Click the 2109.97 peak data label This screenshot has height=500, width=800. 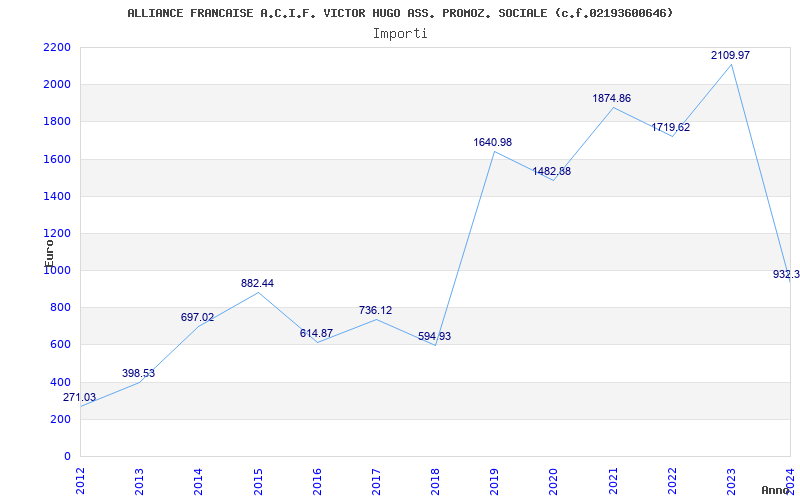pos(730,55)
